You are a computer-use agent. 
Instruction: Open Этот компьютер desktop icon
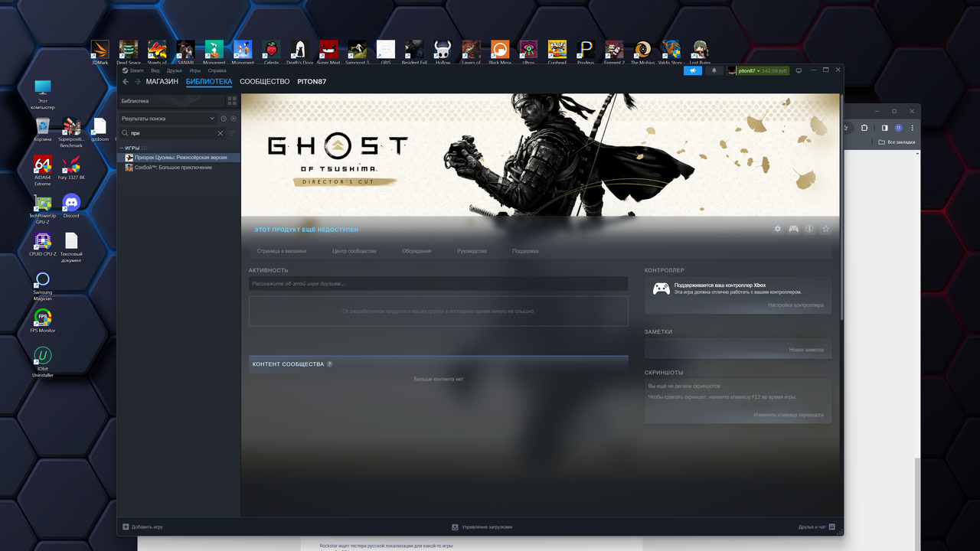pyautogui.click(x=43, y=94)
